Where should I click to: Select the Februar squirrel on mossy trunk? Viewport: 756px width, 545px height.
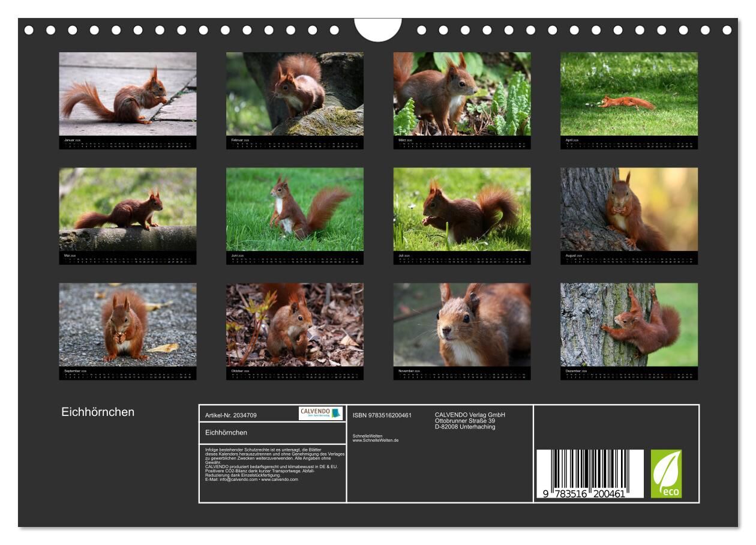point(295,94)
